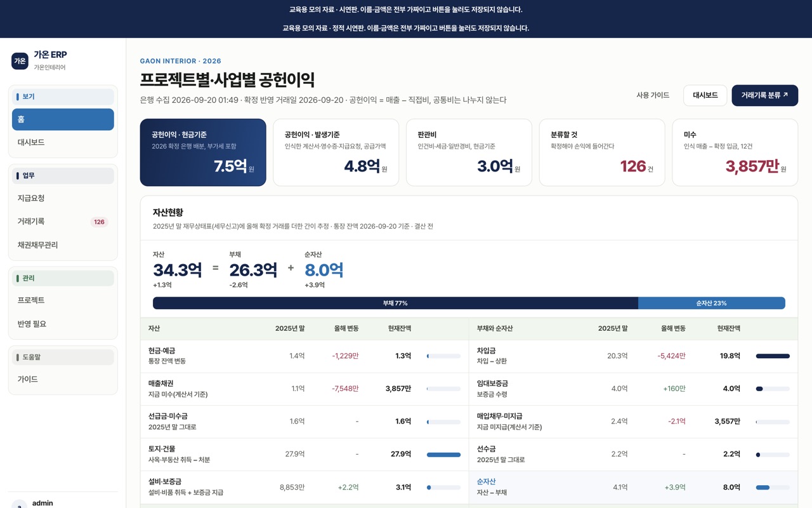This screenshot has width=812, height=508.
Task: Open 채권채무관리 in sidebar
Action: (63, 245)
